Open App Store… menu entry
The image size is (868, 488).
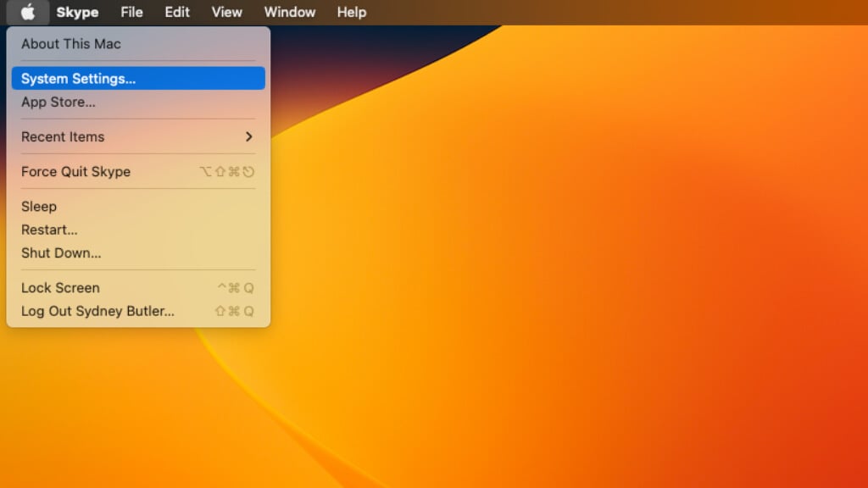[138, 102]
